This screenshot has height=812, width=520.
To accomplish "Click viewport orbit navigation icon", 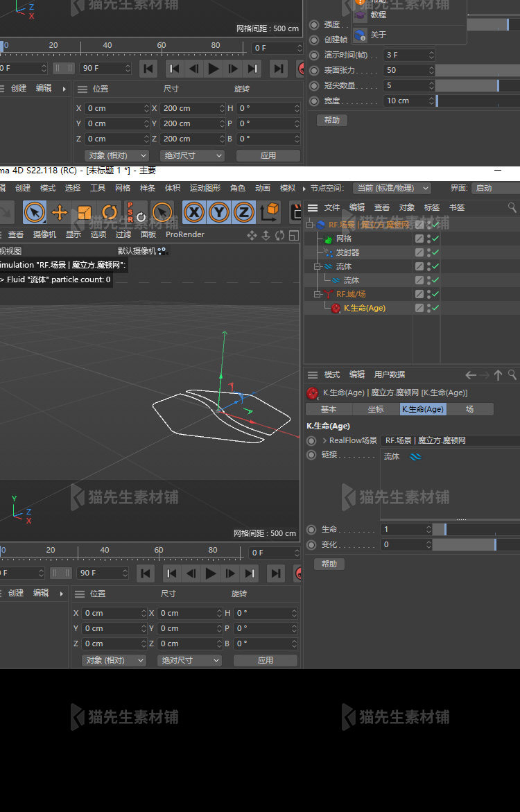I will (x=279, y=235).
